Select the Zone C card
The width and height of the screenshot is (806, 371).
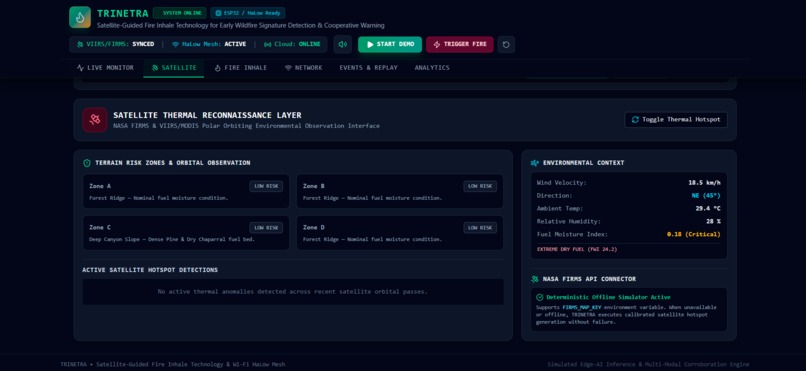click(186, 233)
